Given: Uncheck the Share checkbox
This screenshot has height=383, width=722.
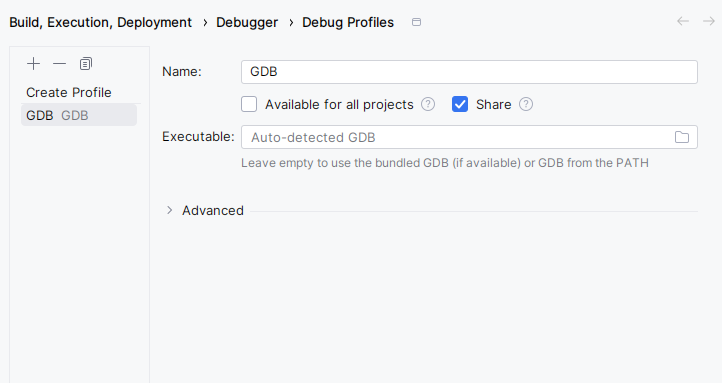Looking at the screenshot, I should [x=460, y=104].
